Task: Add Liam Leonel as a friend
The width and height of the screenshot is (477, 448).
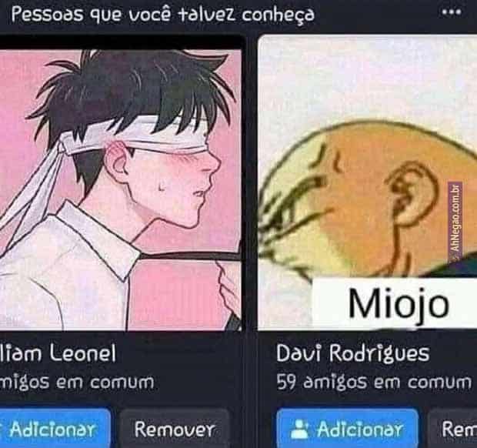Action: pyautogui.click(x=55, y=428)
